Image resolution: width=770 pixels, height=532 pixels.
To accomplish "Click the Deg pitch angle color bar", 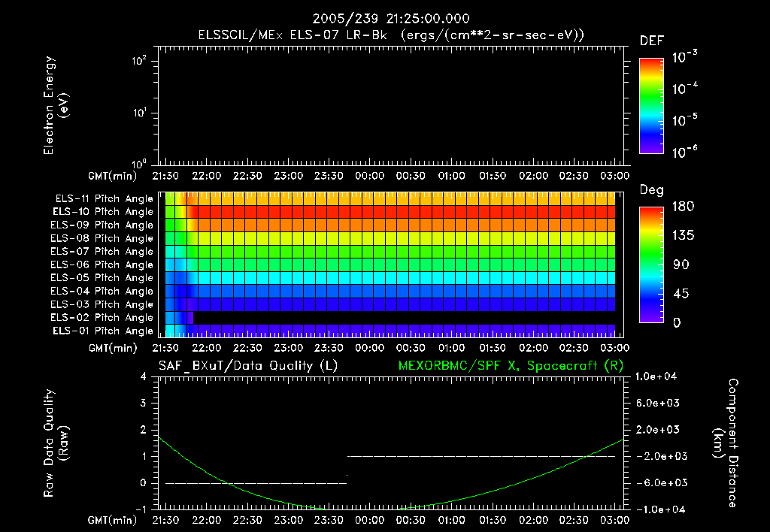I will click(x=651, y=265).
